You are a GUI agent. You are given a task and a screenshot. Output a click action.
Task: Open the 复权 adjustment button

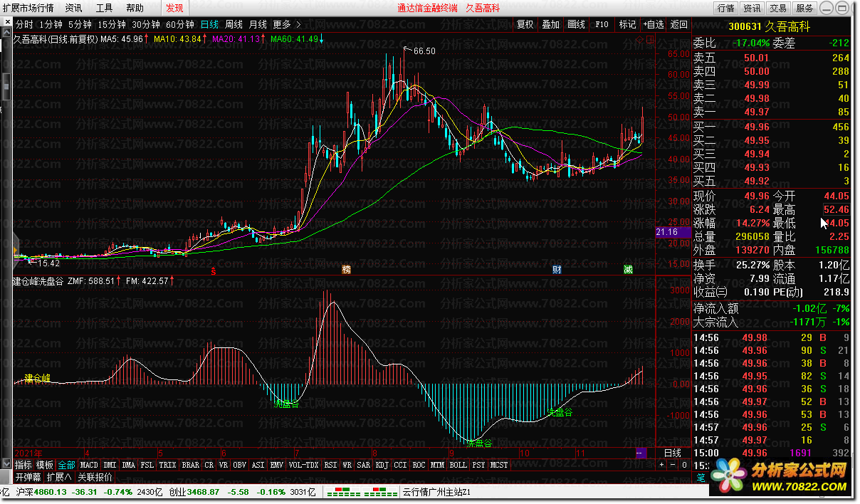525,24
